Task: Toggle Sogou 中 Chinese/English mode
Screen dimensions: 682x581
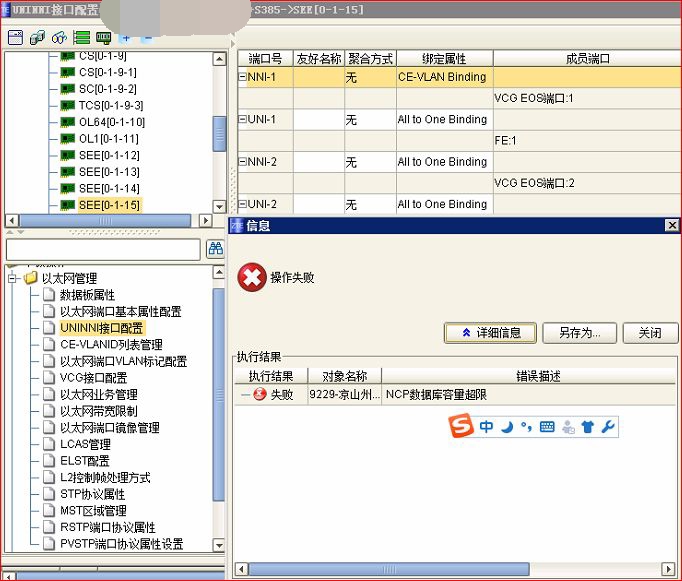Action: (x=486, y=427)
